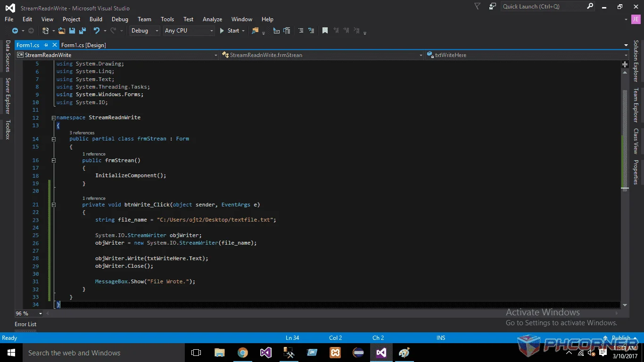644x362 pixels.
Task: Open the Debug menu
Action: coord(120,19)
